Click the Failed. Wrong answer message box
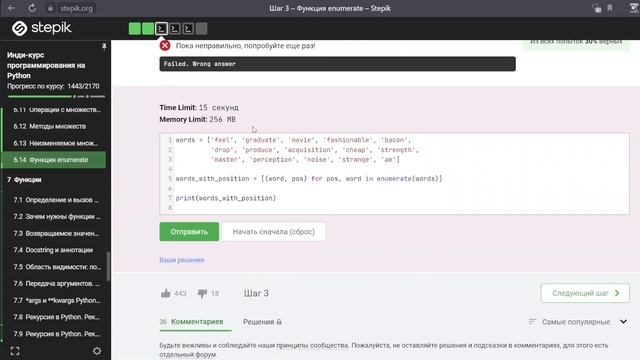640x360 pixels. pyautogui.click(x=338, y=64)
